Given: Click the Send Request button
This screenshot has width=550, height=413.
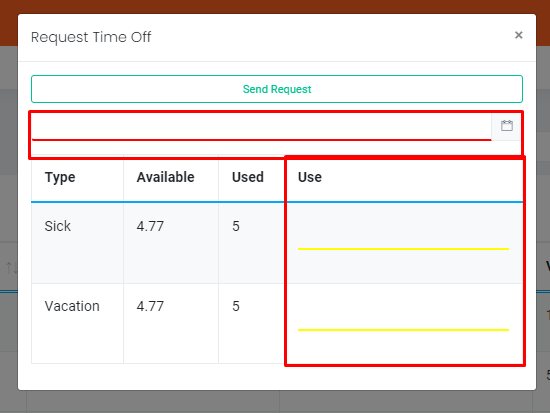Looking at the screenshot, I should (x=277, y=89).
